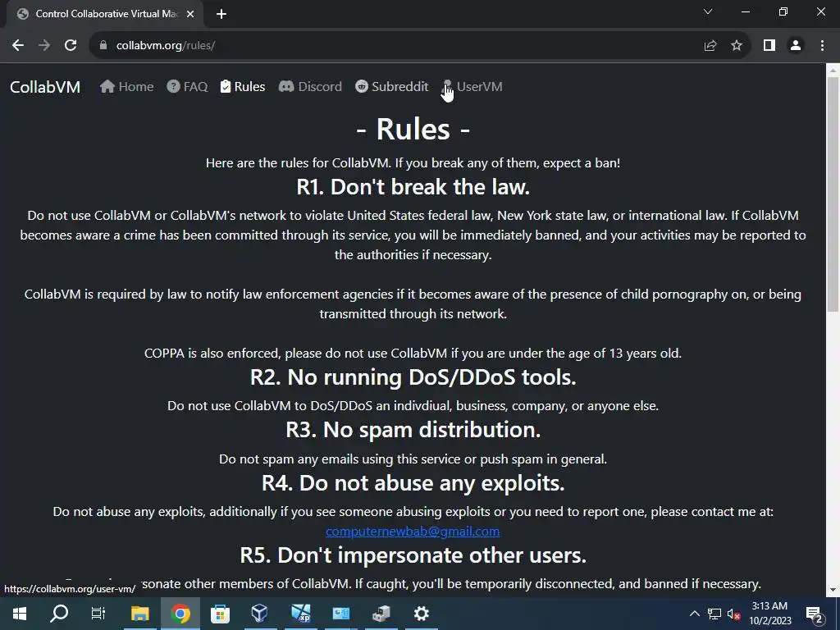Screen dimensions: 840x630
Task: Click network icon in system tray
Action: [x=714, y=614]
